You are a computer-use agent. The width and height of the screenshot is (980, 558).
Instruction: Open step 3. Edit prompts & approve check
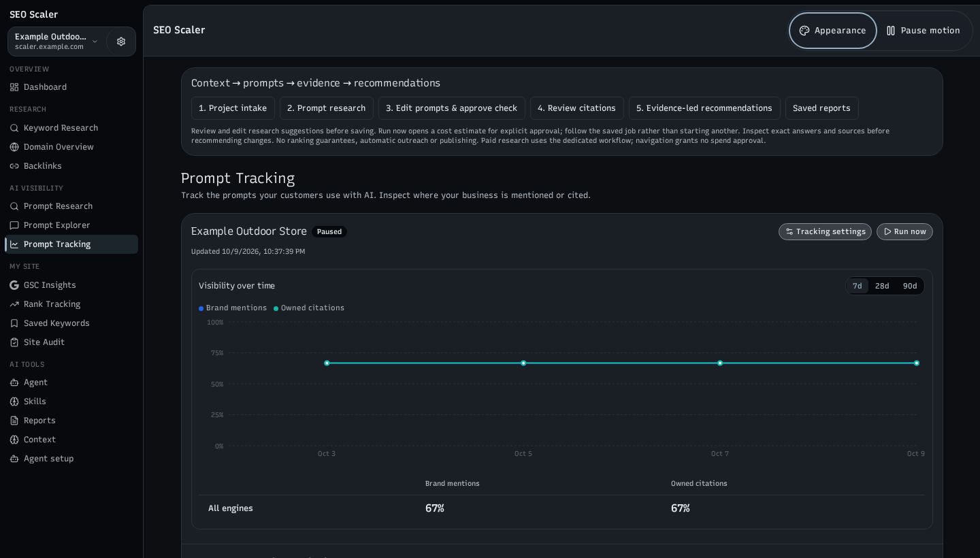(x=452, y=108)
